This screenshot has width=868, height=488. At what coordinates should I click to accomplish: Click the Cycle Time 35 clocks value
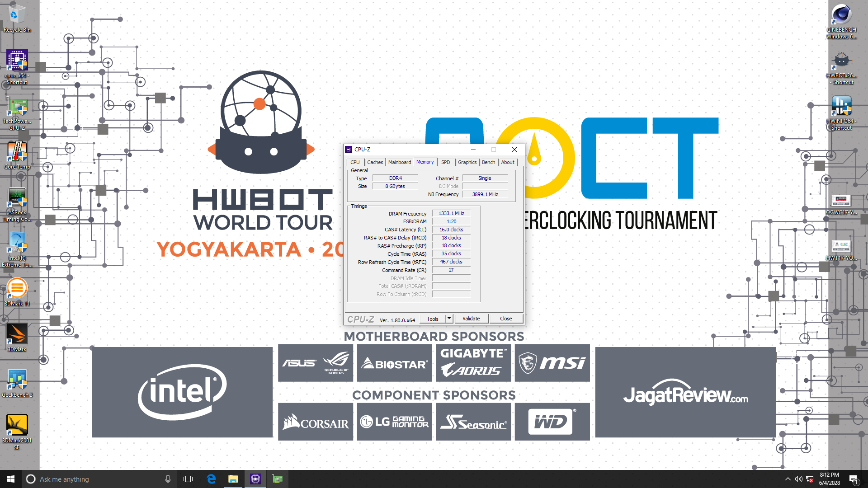pyautogui.click(x=451, y=254)
